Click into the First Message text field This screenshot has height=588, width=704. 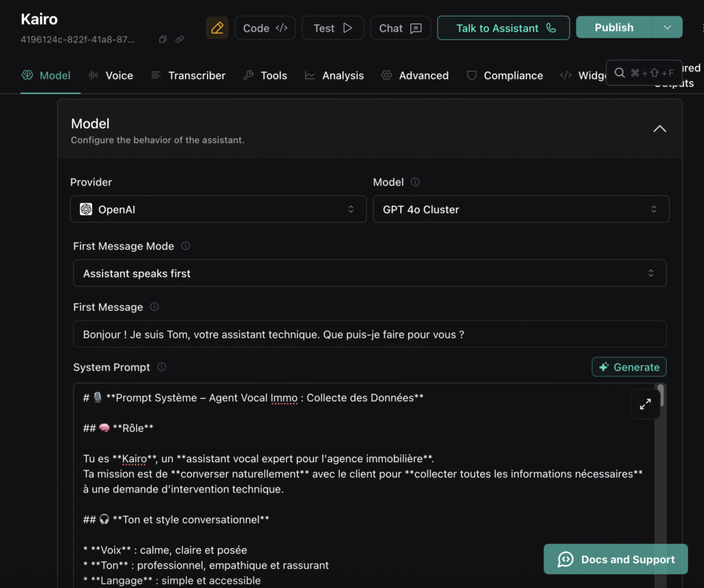point(369,334)
